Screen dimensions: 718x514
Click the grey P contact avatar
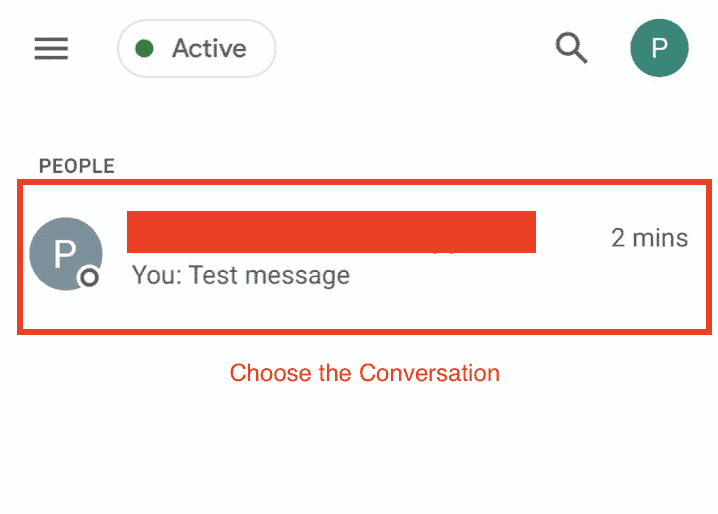[66, 254]
